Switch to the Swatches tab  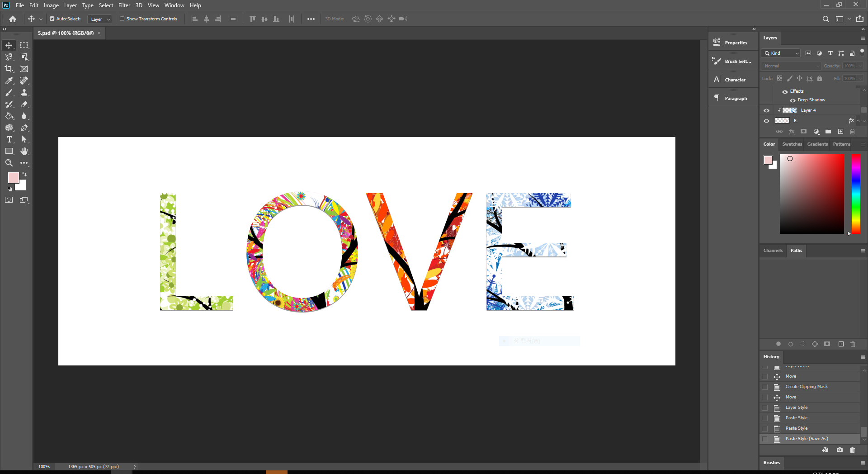(792, 144)
